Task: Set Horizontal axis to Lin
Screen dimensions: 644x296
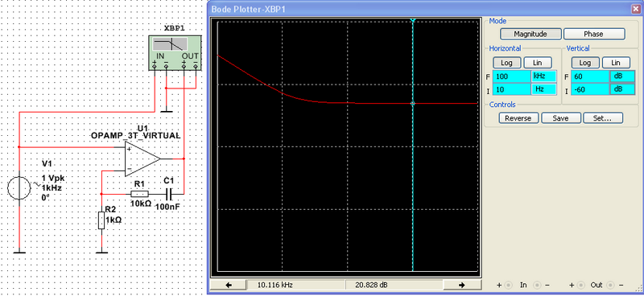Action: click(x=537, y=63)
